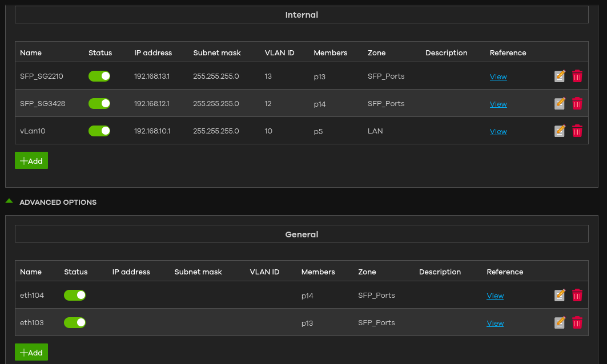Edit the SFP_SG2210 interface entry
Image resolution: width=607 pixels, height=364 pixels.
click(560, 76)
